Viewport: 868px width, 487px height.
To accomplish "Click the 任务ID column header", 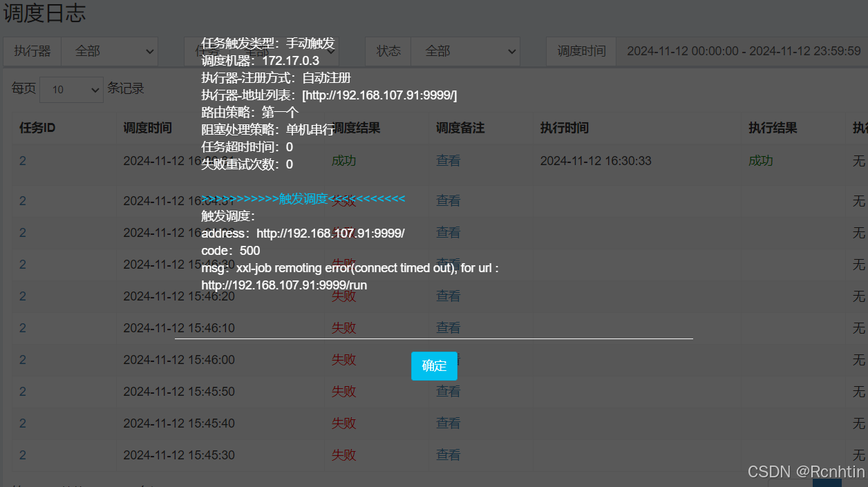I will pyautogui.click(x=37, y=128).
